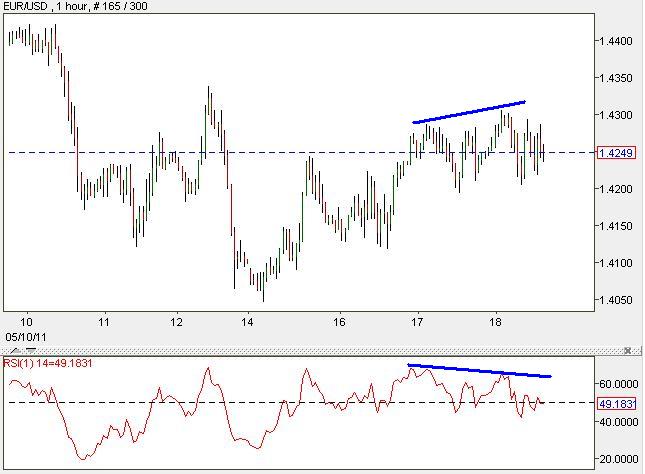Click the 1.4100 price axis label
The width and height of the screenshot is (645, 474).
coord(616,263)
